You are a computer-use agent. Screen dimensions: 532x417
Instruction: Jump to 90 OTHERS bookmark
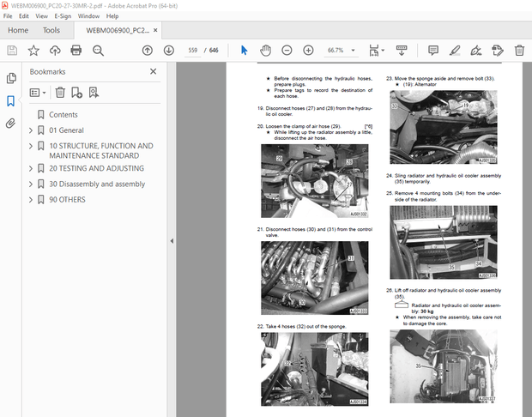pyautogui.click(x=67, y=200)
